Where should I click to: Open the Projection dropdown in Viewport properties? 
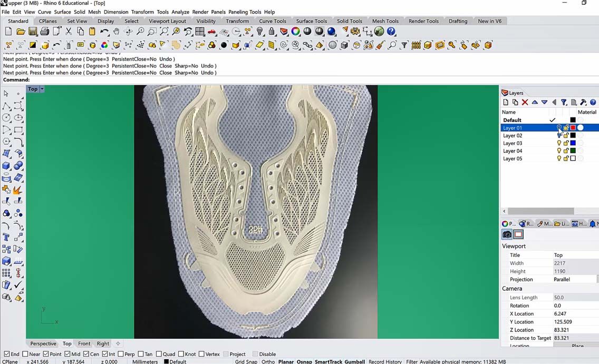tap(575, 279)
